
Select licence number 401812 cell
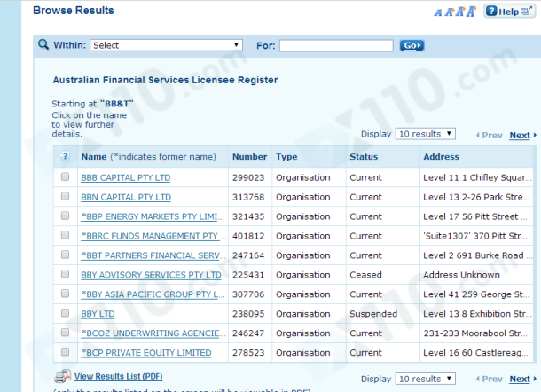click(248, 236)
